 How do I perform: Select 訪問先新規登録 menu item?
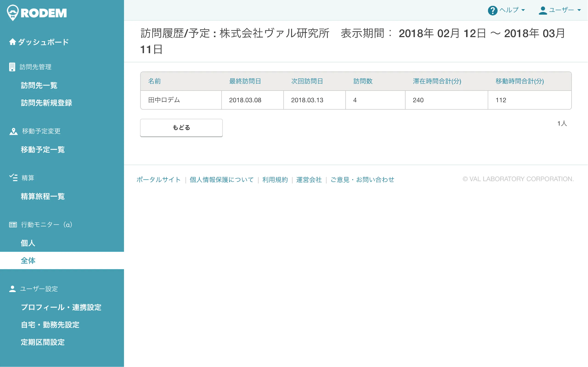46,103
